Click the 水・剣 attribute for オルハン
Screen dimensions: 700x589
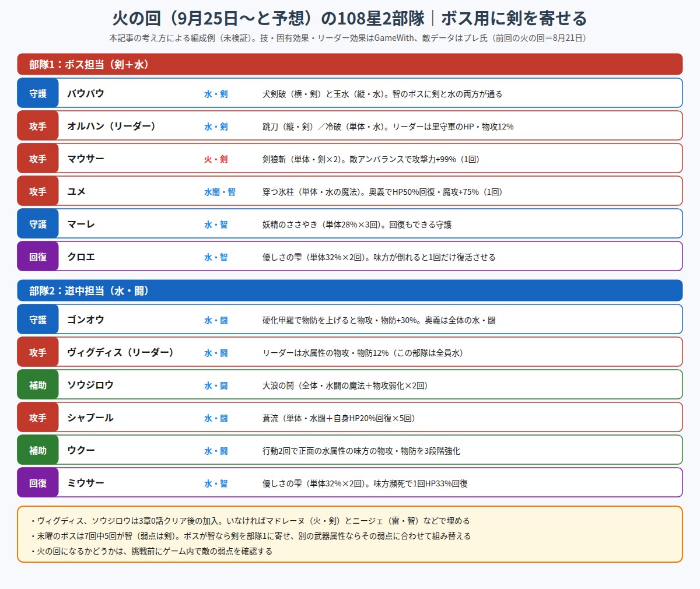pyautogui.click(x=216, y=127)
